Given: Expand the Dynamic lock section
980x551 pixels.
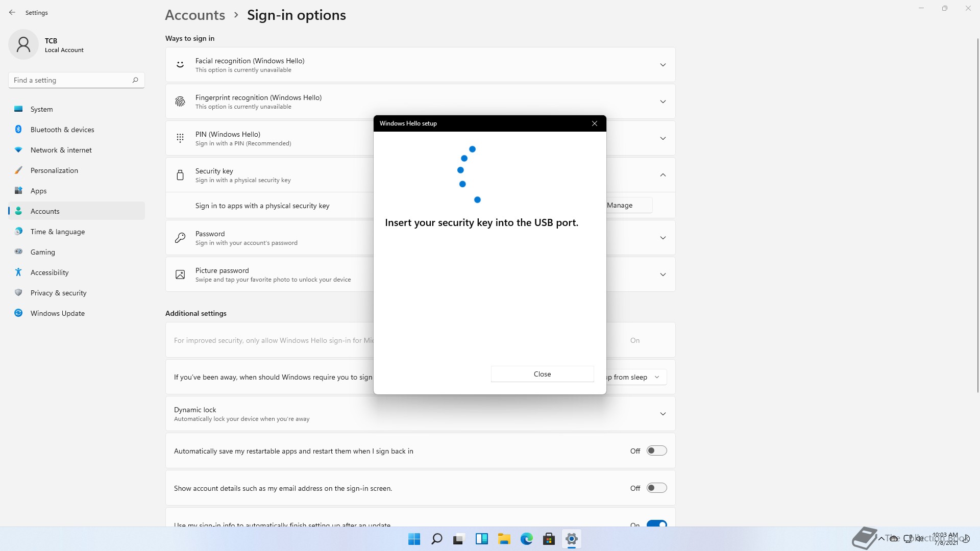Looking at the screenshot, I should click(x=663, y=414).
